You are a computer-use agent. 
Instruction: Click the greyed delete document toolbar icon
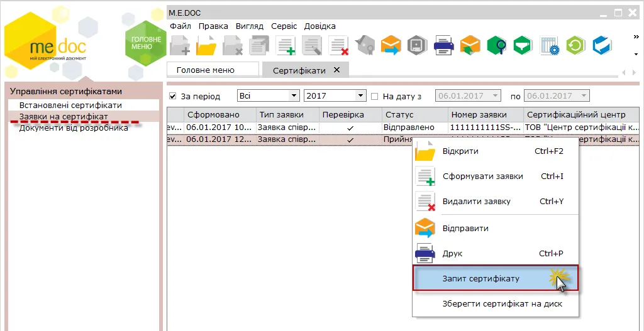233,45
